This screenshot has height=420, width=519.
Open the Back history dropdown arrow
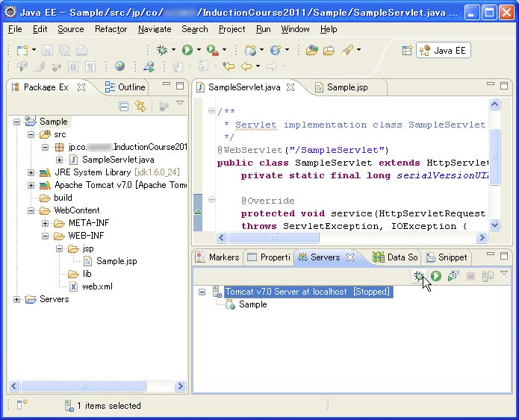coord(258,66)
